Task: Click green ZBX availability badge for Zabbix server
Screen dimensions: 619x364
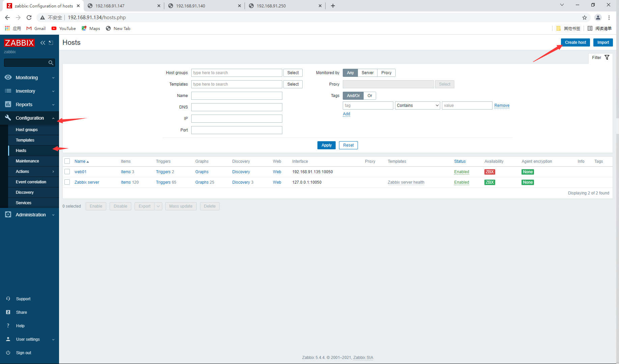Action: 489,182
